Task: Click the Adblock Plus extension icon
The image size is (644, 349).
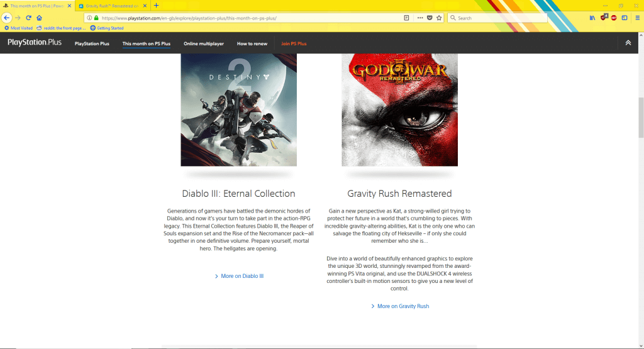Action: [x=614, y=18]
